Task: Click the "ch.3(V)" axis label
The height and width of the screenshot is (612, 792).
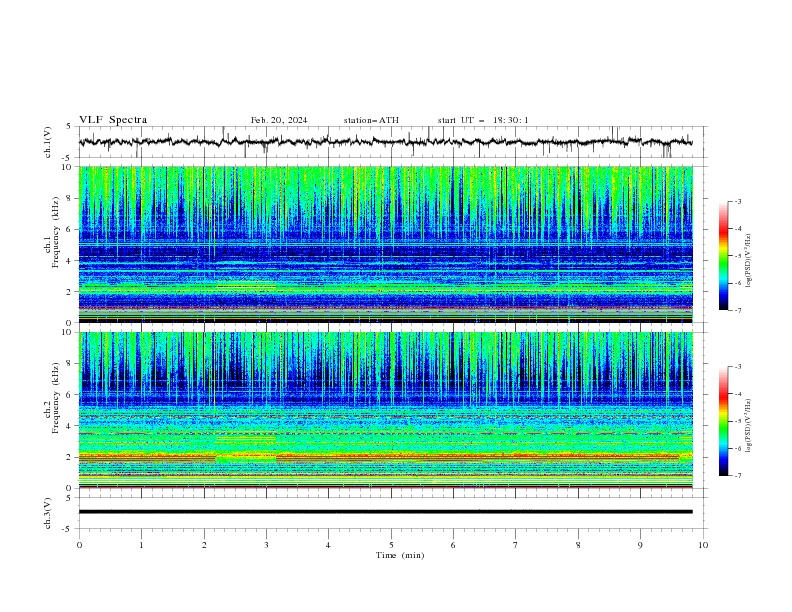Action: tap(48, 513)
